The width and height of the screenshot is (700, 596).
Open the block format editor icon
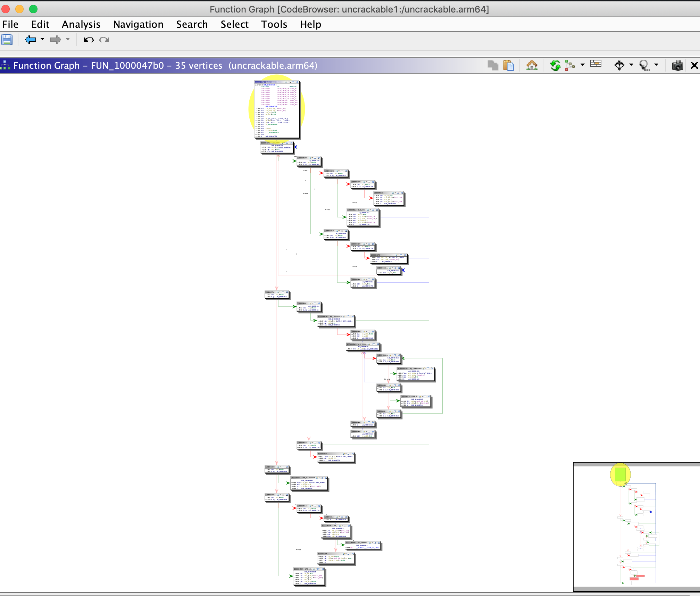596,64
